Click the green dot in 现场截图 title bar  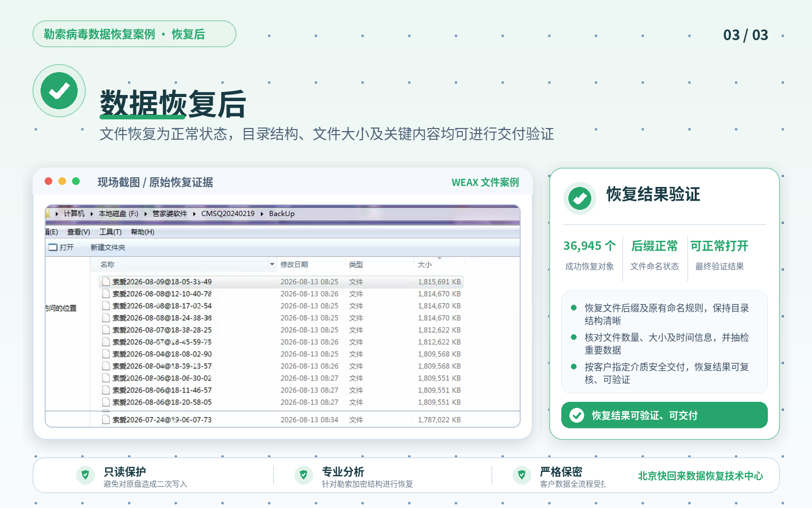coord(76,181)
